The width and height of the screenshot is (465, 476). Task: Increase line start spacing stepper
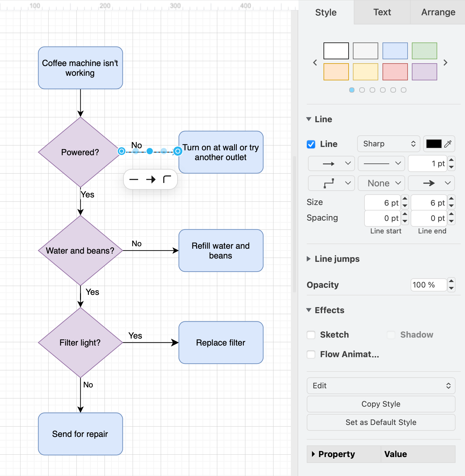pos(405,214)
